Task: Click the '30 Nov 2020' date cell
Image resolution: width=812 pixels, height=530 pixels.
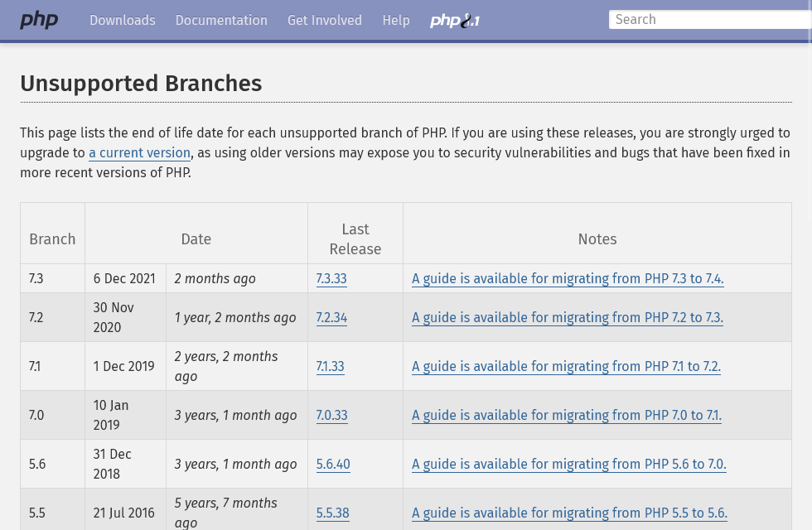Action: coord(125,317)
